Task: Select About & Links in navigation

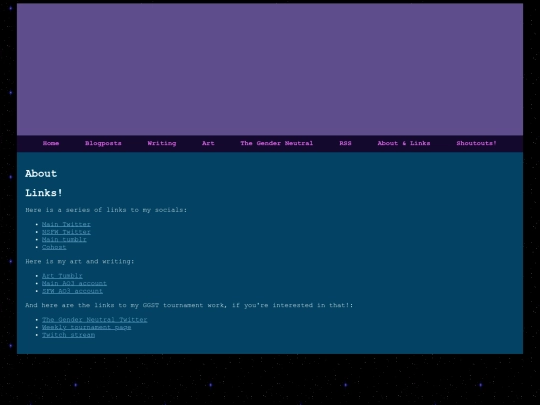Action: tap(404, 143)
